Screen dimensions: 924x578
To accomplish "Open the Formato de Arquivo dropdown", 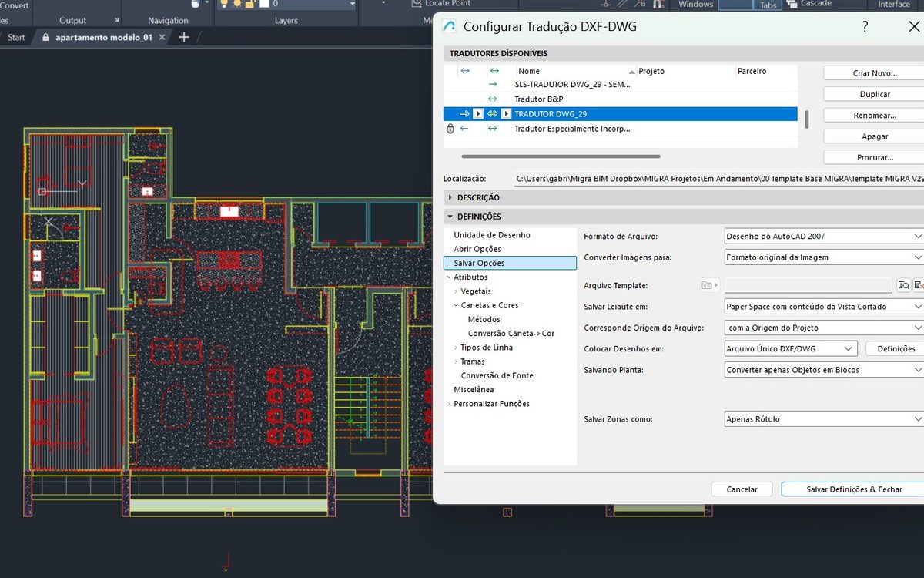I will pos(824,236).
